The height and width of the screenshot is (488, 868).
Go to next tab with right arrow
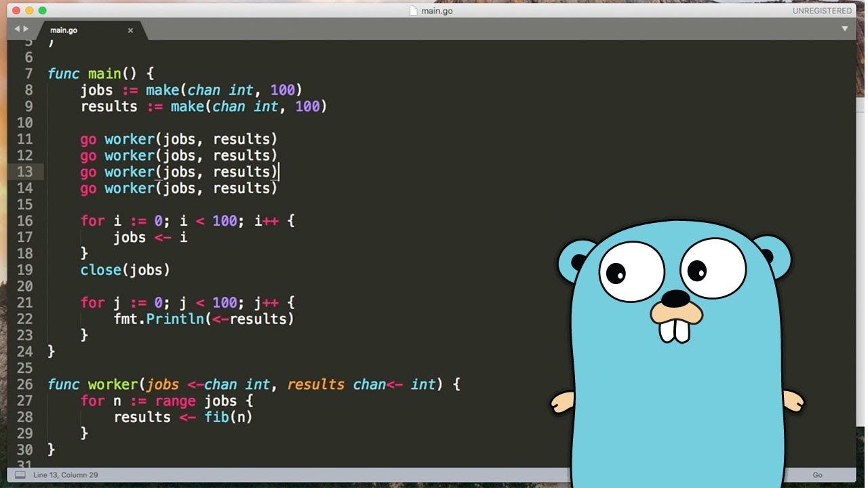point(26,29)
